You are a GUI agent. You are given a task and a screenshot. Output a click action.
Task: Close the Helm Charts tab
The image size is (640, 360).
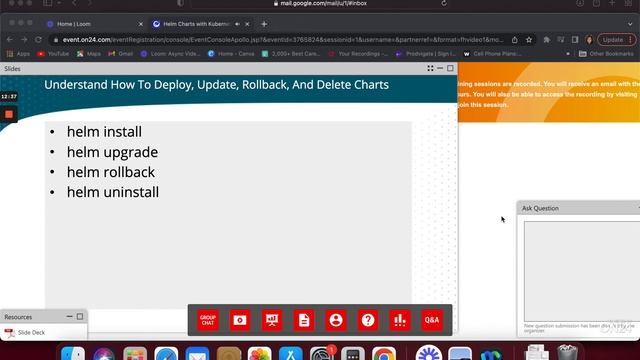coord(247,24)
